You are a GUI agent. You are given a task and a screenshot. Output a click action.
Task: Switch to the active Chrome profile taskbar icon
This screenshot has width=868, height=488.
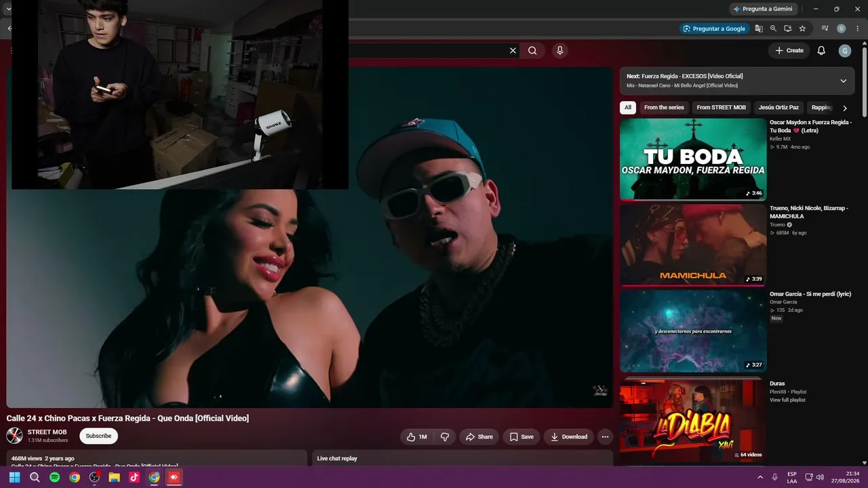coord(155,477)
